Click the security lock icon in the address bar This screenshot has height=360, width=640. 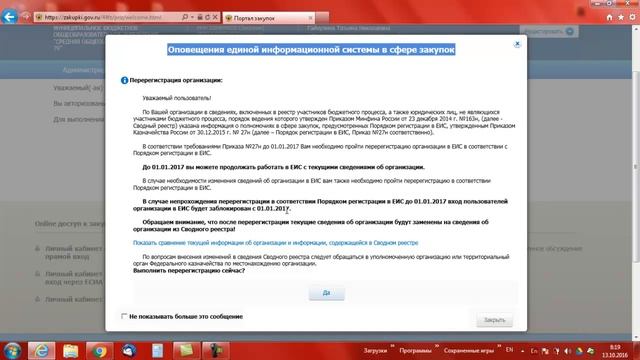tap(200, 17)
